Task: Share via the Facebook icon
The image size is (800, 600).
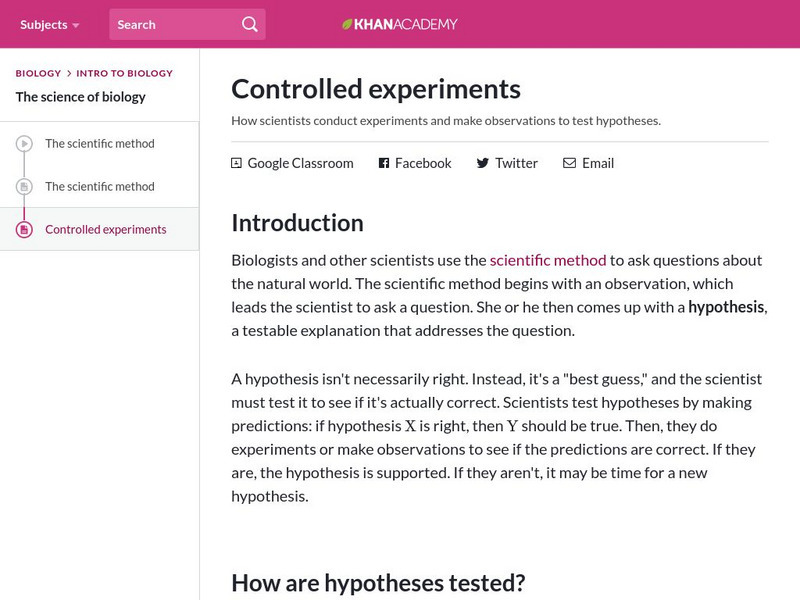Action: click(382, 162)
